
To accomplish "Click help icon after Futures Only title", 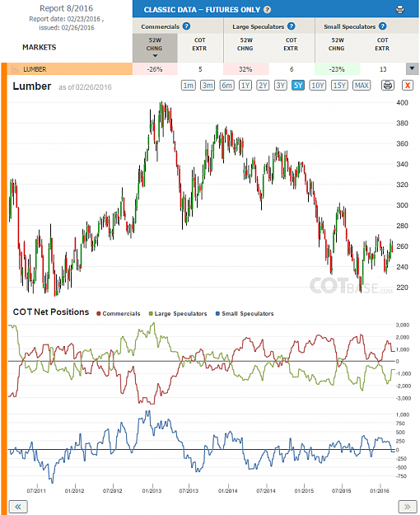I will [x=268, y=10].
